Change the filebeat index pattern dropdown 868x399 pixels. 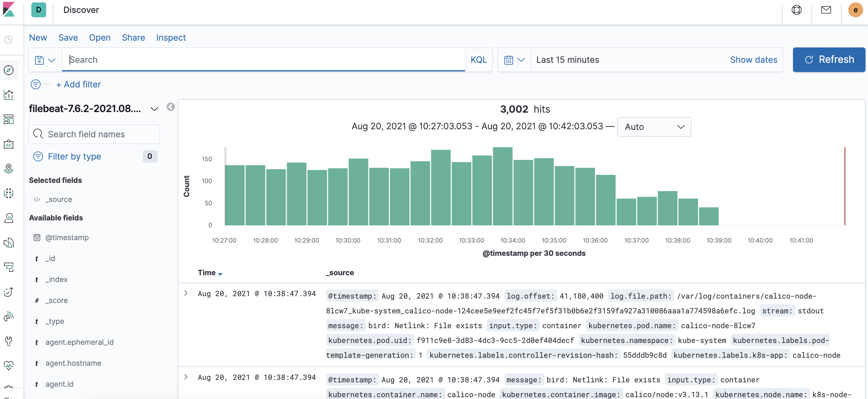point(94,109)
